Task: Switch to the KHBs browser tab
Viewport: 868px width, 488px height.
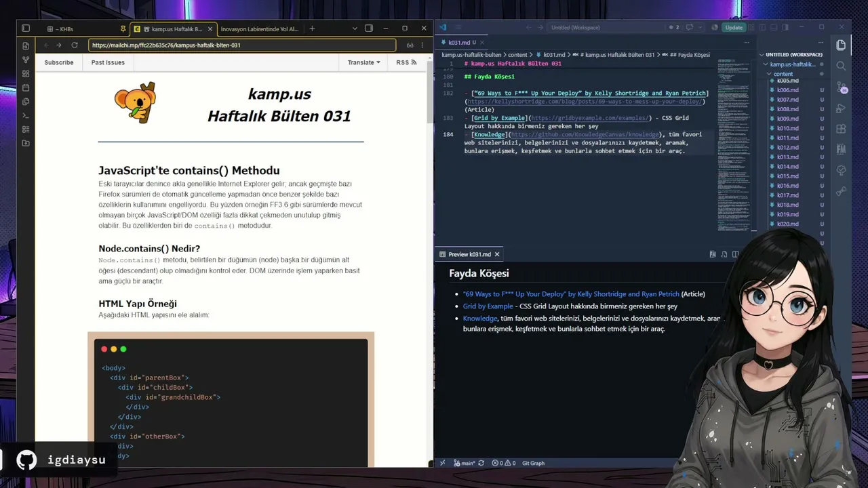Action: (x=66, y=29)
